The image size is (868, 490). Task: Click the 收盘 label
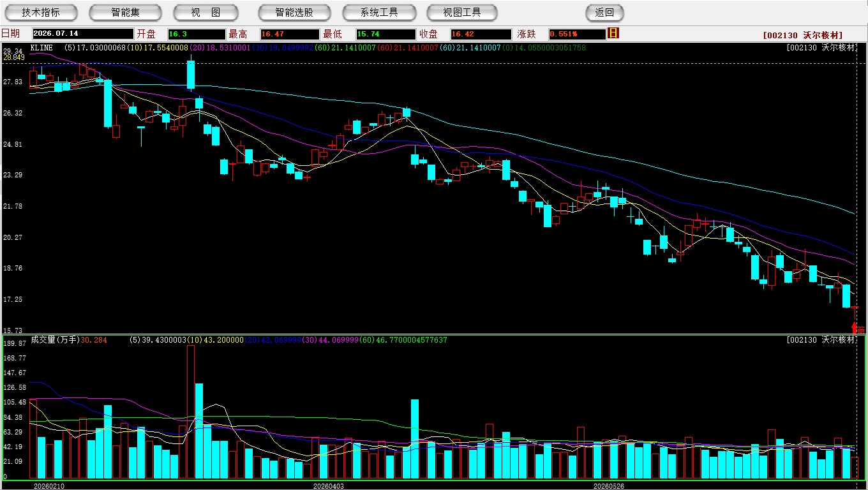click(428, 34)
